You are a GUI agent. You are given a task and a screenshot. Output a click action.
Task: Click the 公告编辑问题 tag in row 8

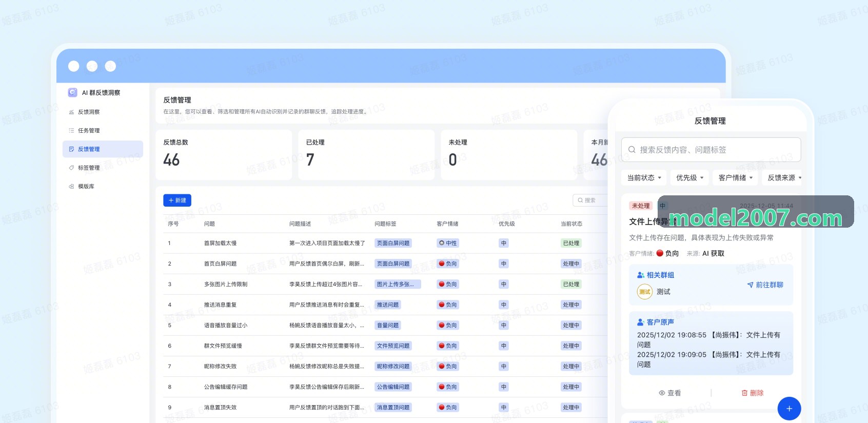click(x=393, y=387)
